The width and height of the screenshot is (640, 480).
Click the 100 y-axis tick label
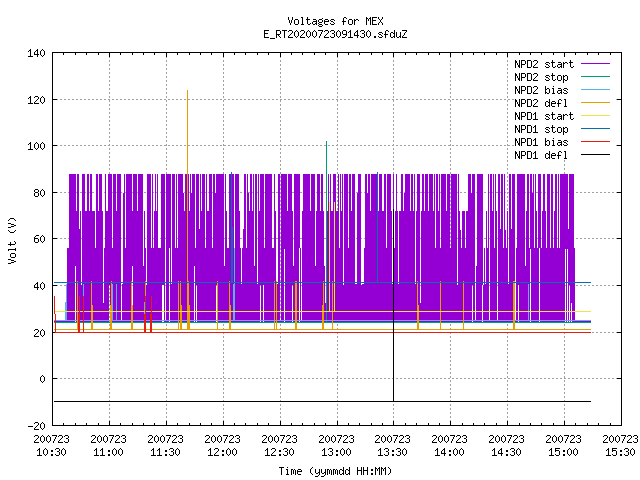click(x=36, y=146)
